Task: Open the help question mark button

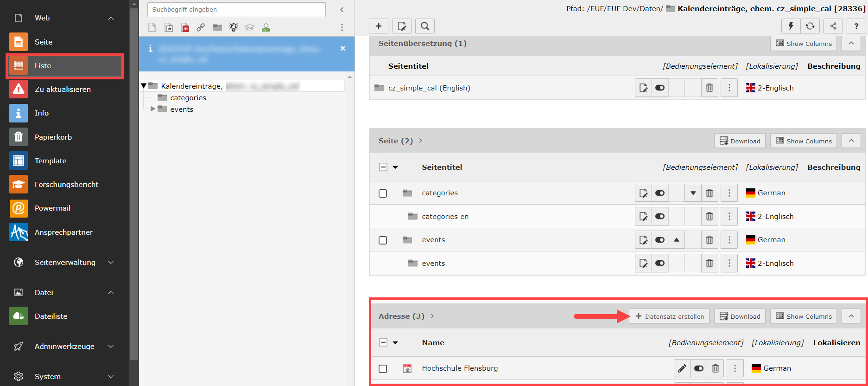Action: [x=856, y=26]
